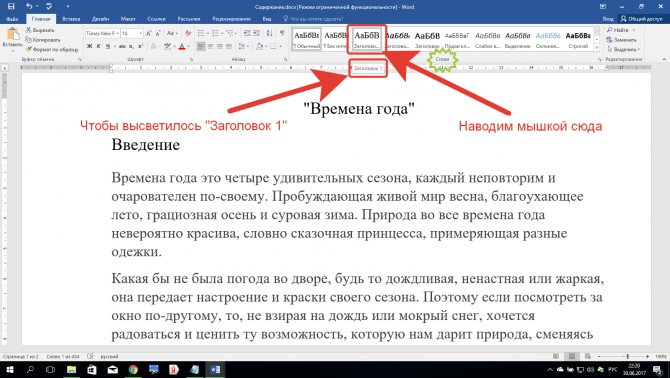This screenshot has width=670, height=378.
Task: Open the font name dropdown
Action: click(118, 33)
